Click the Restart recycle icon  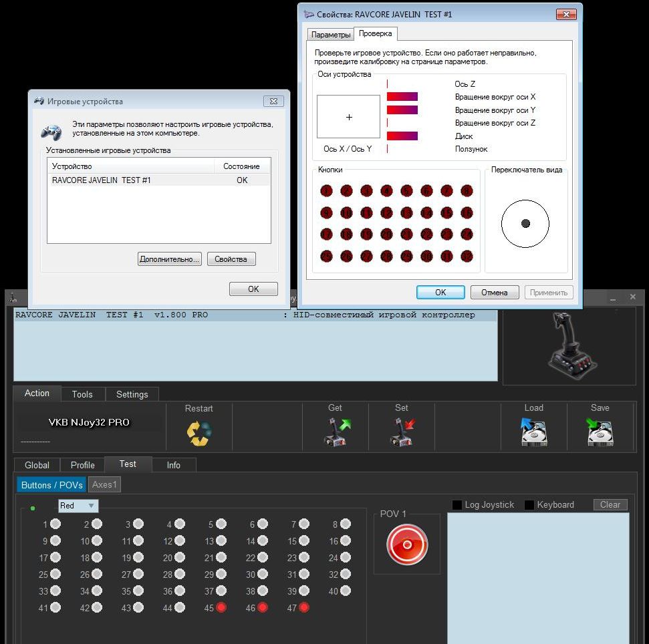[x=199, y=433]
